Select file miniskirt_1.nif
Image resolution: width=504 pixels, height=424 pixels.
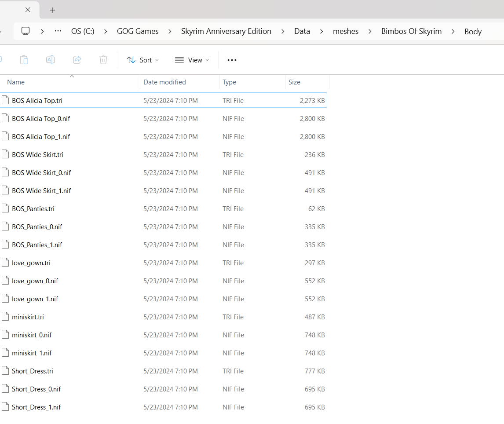tap(164, 353)
